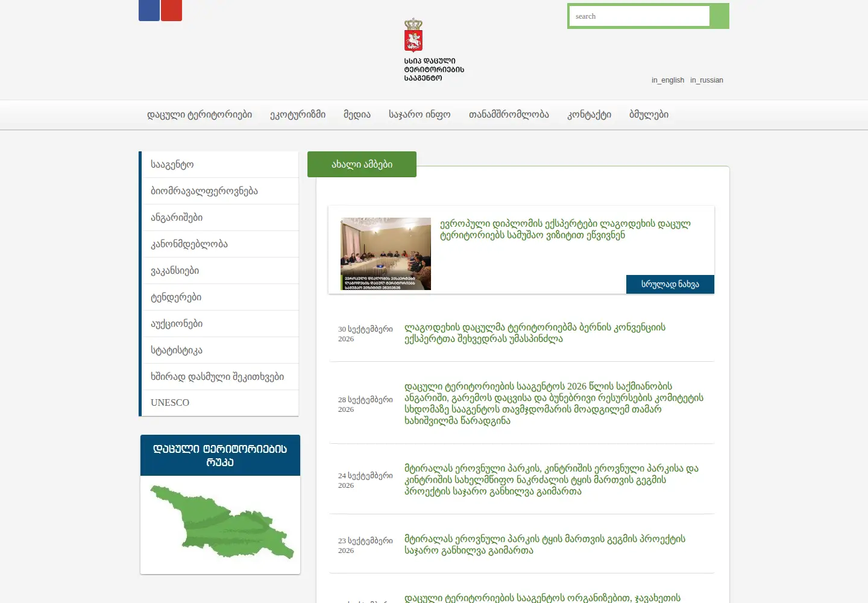868x603 pixels.
Task: Select სტატისტიკა in sidebar
Action: point(220,350)
